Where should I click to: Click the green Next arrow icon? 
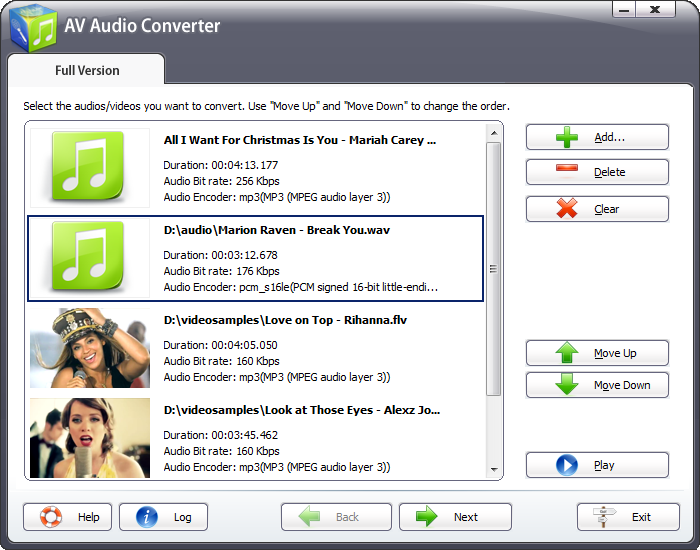[427, 517]
